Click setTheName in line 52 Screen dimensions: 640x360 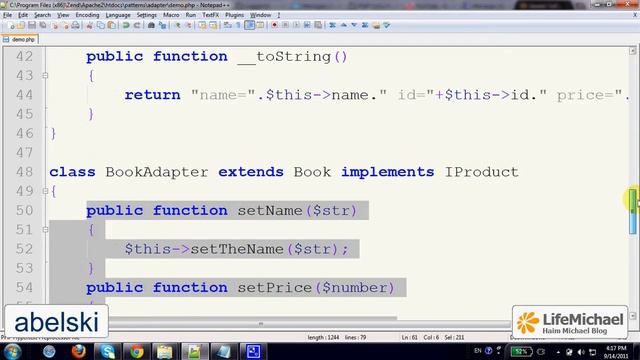(x=237, y=249)
